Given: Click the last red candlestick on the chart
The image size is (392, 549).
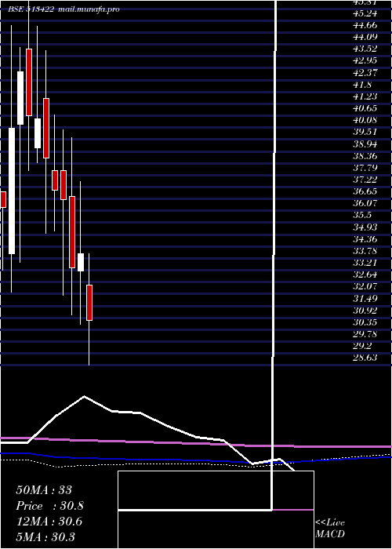Looking at the screenshot, I should [89, 303].
